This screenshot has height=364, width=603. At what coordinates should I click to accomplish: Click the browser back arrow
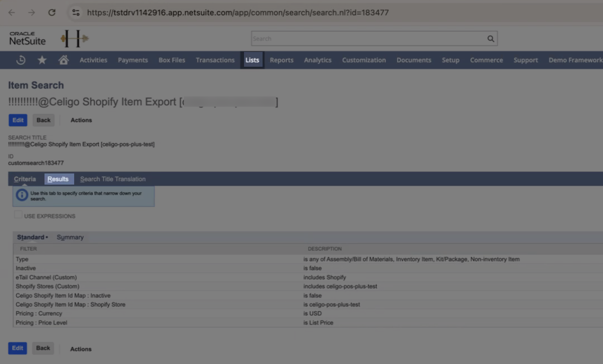[x=12, y=13]
